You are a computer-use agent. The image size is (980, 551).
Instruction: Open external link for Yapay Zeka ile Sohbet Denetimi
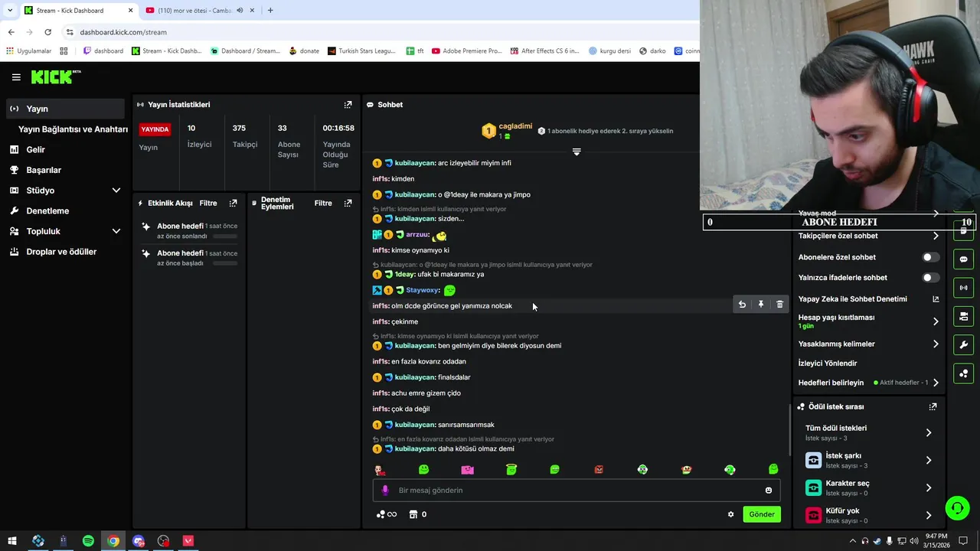(936, 299)
